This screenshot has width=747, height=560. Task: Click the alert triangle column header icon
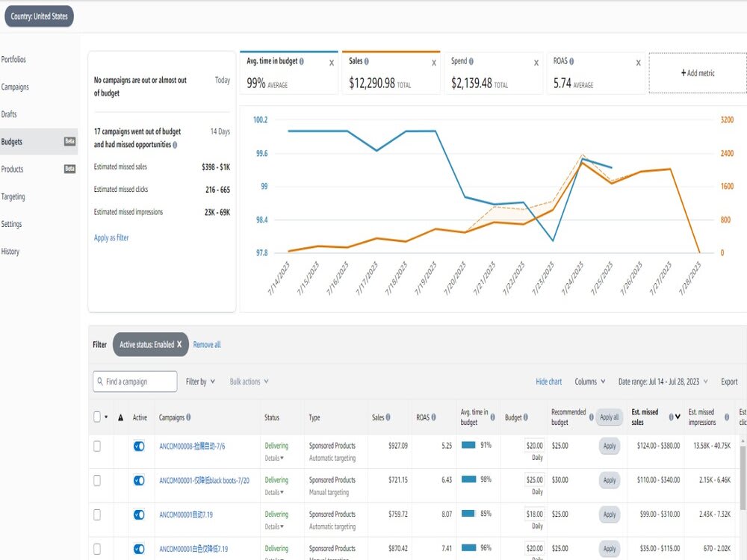pyautogui.click(x=120, y=417)
